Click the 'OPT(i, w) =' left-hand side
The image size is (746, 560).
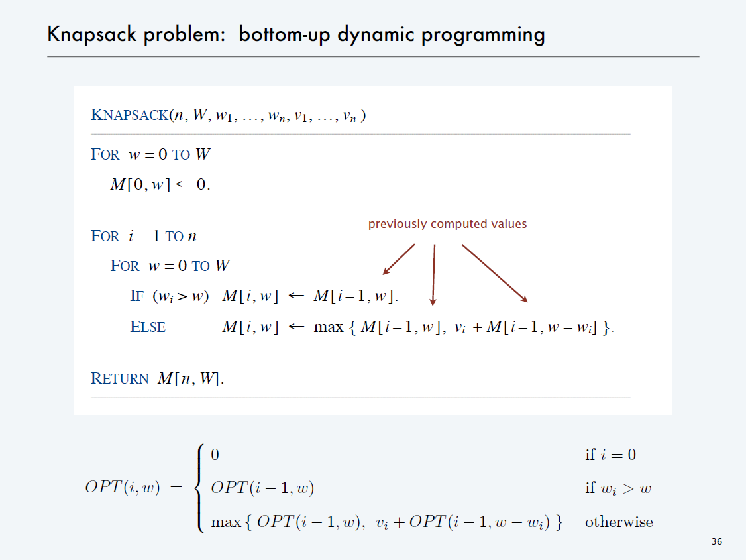pyautogui.click(x=133, y=488)
